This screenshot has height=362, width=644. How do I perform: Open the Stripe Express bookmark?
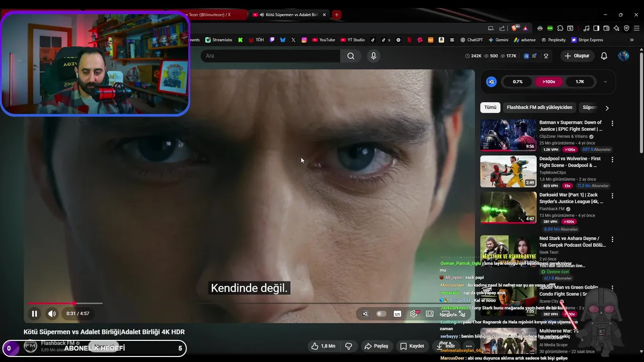pos(587,40)
